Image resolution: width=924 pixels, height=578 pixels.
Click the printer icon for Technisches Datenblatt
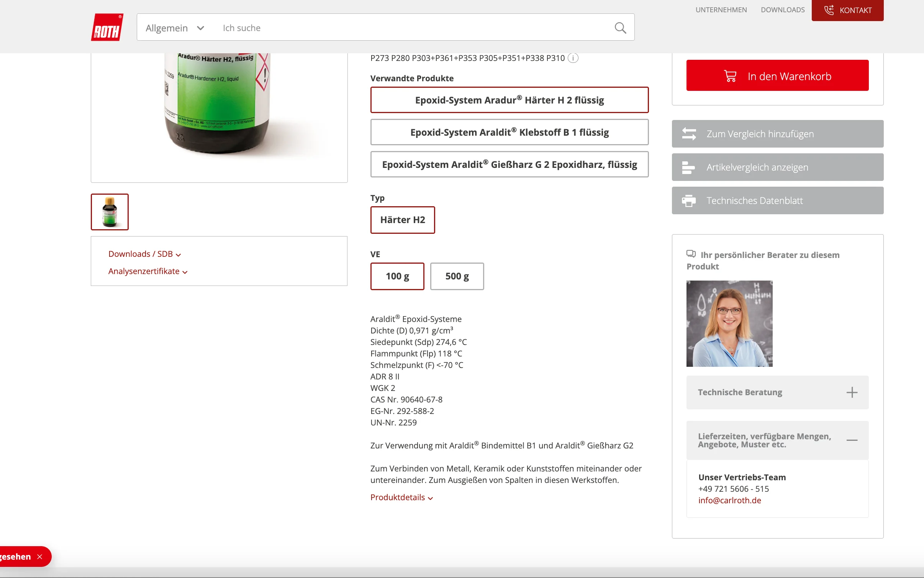click(x=689, y=200)
